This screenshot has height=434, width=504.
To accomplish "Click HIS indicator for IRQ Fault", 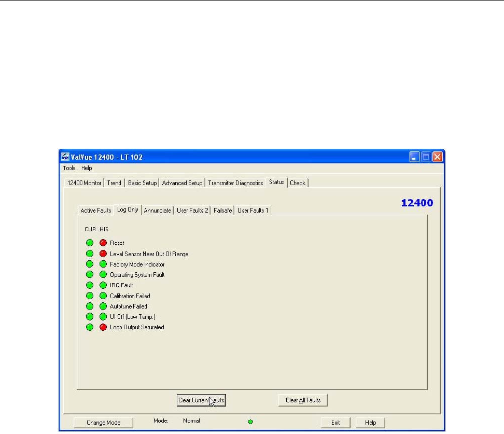I will (103, 285).
